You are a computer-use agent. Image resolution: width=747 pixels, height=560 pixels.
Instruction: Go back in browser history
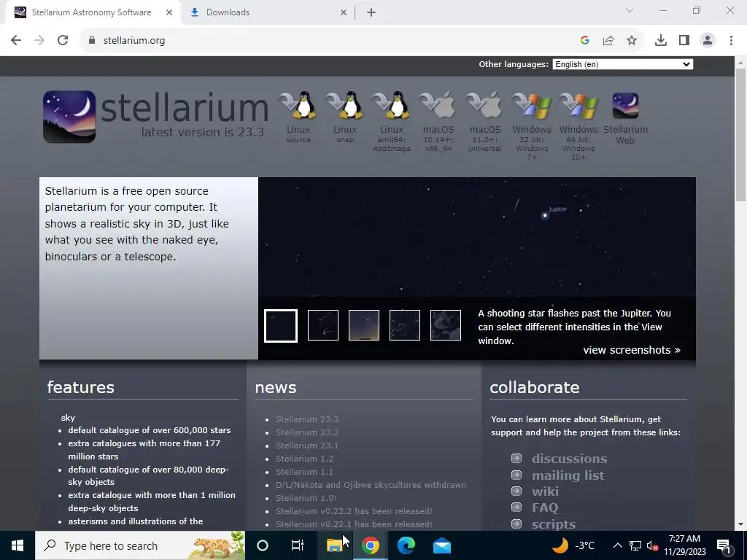pyautogui.click(x=16, y=40)
